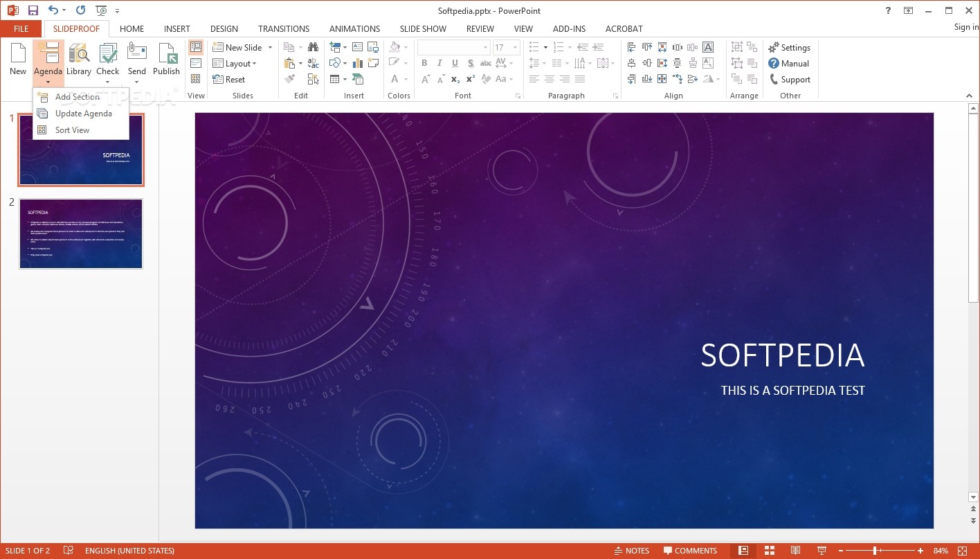Expand the bullets list dropdown arrow

click(x=545, y=47)
